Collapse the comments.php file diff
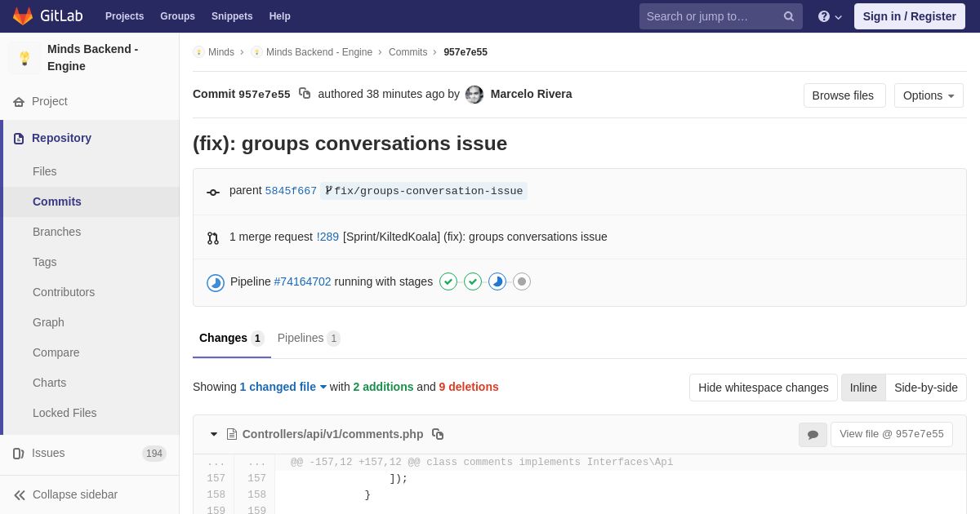This screenshot has height=514, width=980. click(x=214, y=434)
